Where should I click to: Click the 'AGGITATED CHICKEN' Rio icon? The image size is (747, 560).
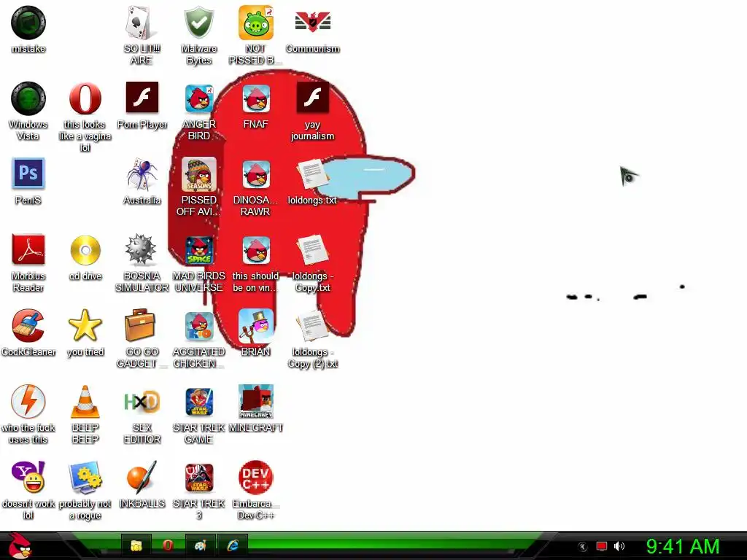pyautogui.click(x=198, y=326)
